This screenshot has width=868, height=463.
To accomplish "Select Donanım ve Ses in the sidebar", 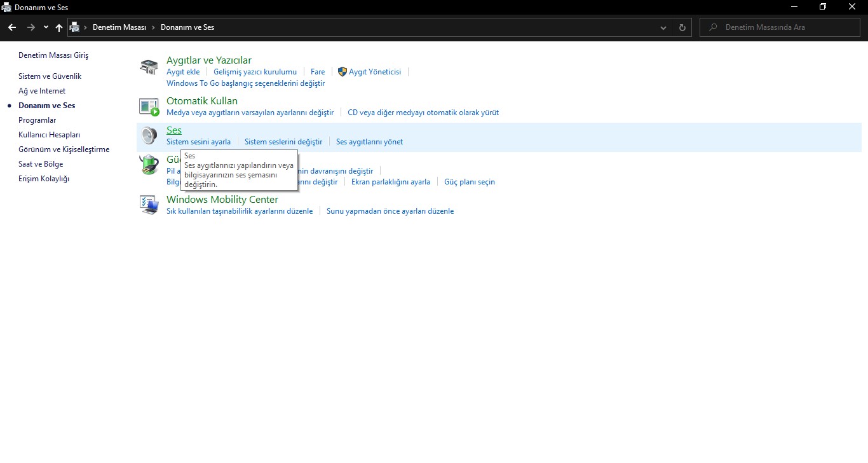I will [x=46, y=106].
